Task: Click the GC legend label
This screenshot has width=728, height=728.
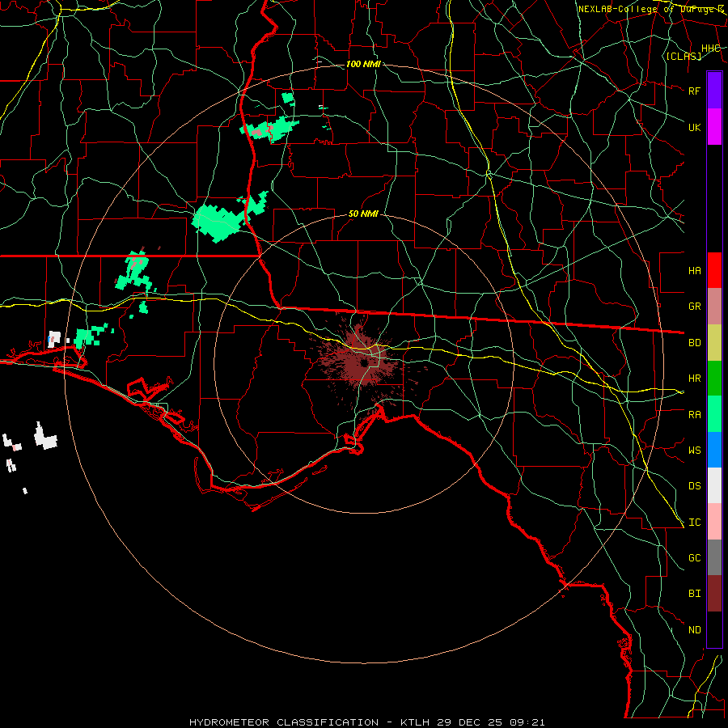Action: click(x=695, y=558)
